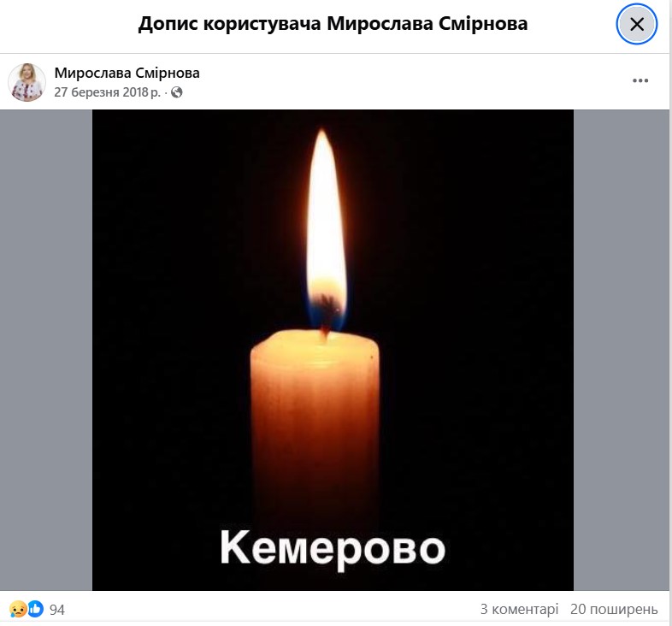Click the dialog title Допис користувача
The width and height of the screenshot is (672, 626).
pos(229,24)
